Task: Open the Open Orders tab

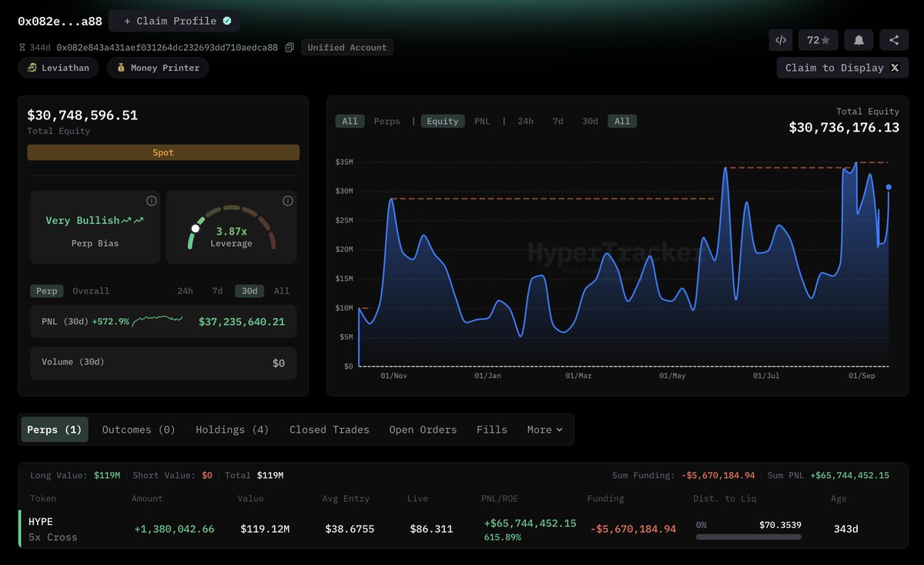Action: point(423,430)
